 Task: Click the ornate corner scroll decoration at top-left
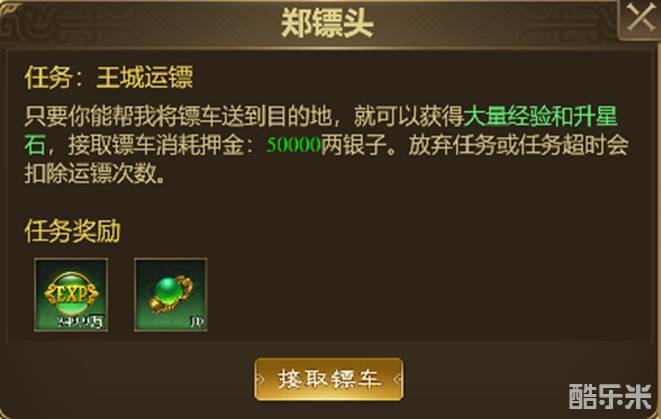pyautogui.click(x=21, y=21)
